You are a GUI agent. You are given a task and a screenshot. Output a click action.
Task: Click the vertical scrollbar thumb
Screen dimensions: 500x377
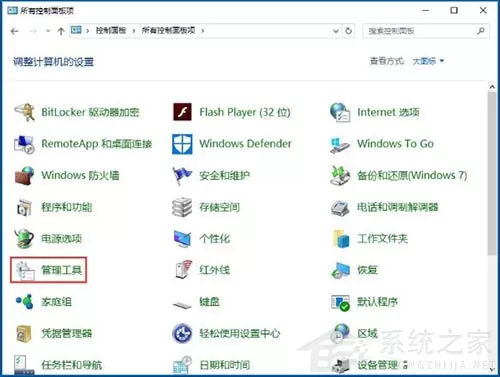[x=492, y=174]
